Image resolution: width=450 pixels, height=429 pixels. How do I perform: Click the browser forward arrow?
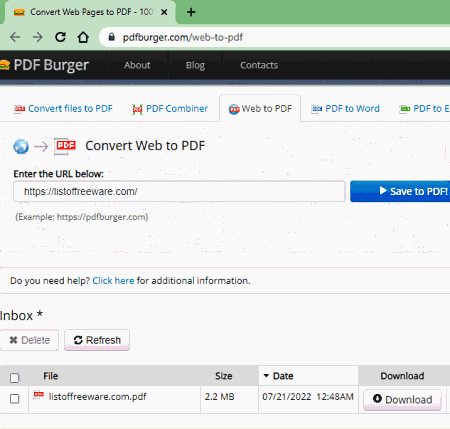click(x=38, y=37)
